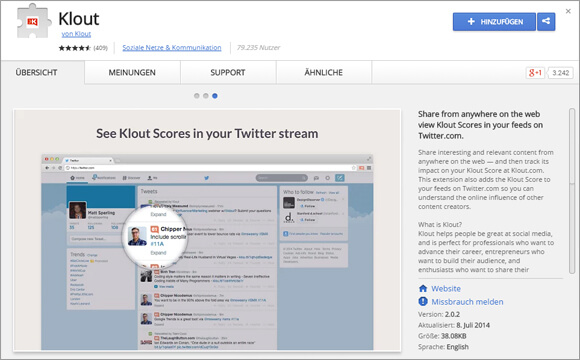The width and height of the screenshot is (580, 360).
Task: Click the home icon beside Website
Action: coord(423,288)
